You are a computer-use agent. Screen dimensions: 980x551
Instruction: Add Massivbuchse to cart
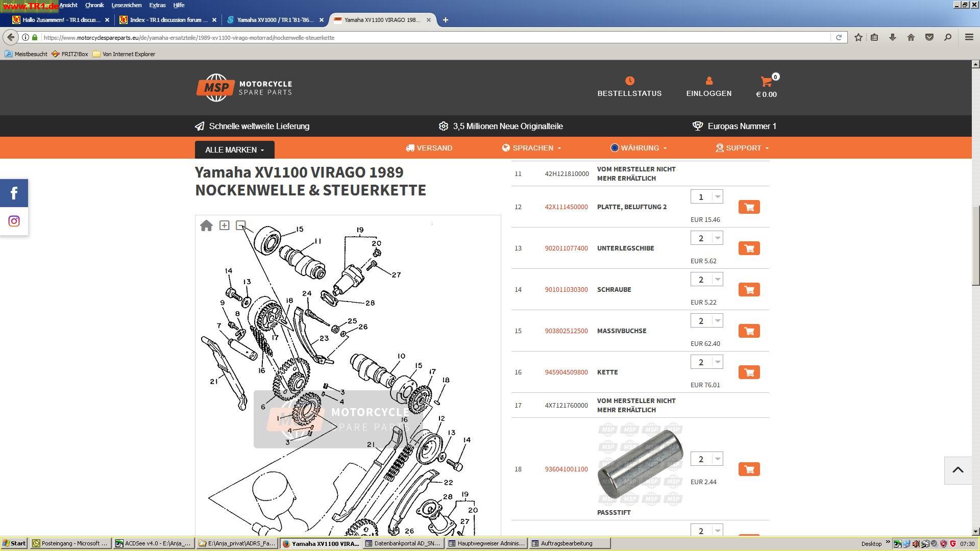(x=749, y=331)
